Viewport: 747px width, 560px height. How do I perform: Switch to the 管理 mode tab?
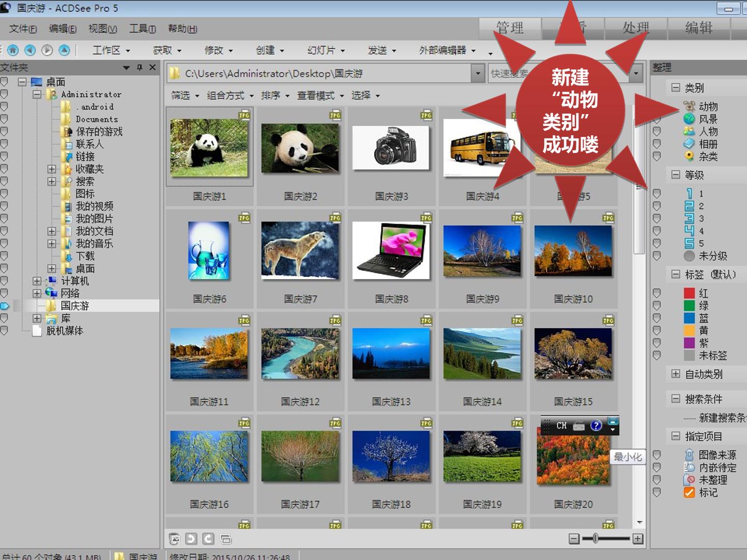point(509,29)
